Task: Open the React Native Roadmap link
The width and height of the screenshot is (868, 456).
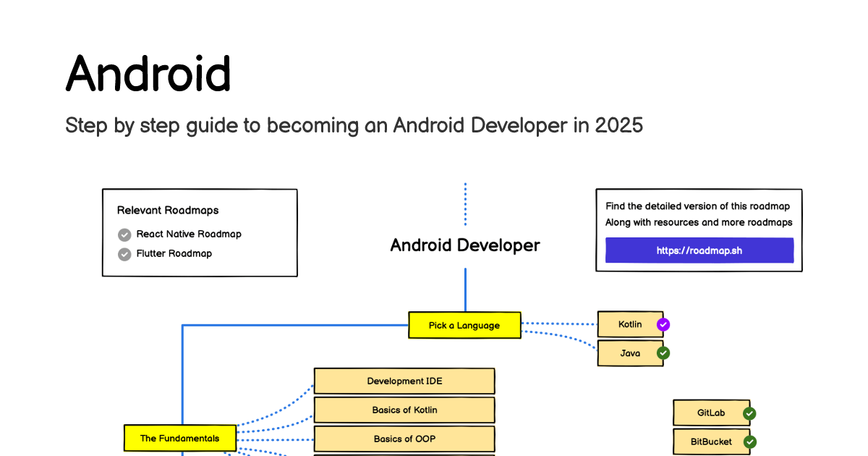Action: (x=189, y=235)
